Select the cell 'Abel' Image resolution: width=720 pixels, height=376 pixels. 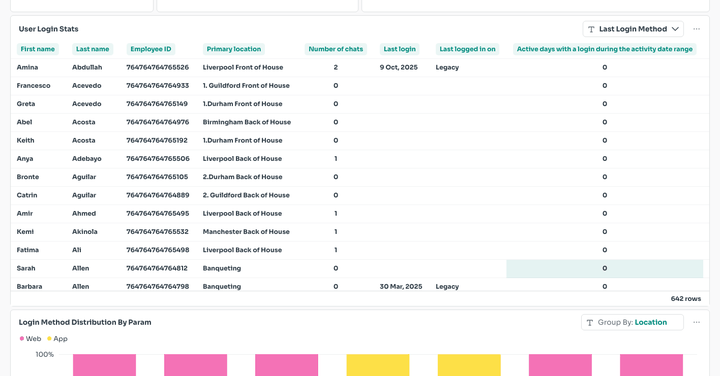click(x=24, y=122)
